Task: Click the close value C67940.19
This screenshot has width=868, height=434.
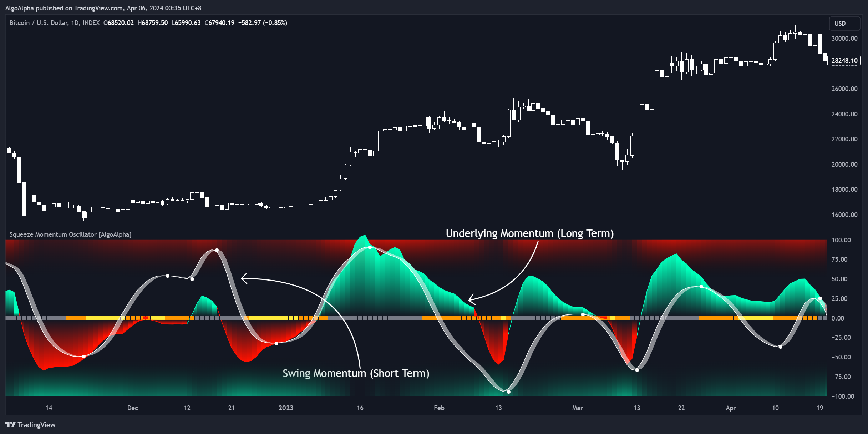Action: (220, 23)
